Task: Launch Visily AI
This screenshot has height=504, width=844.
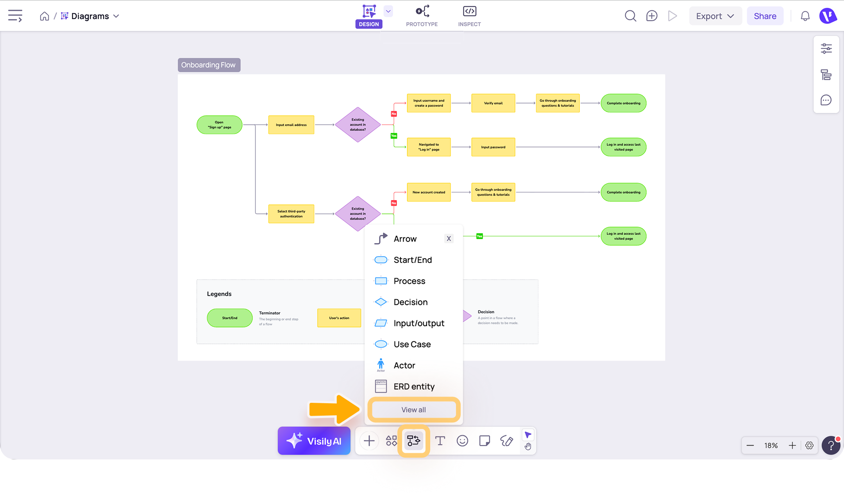Action: click(x=314, y=441)
